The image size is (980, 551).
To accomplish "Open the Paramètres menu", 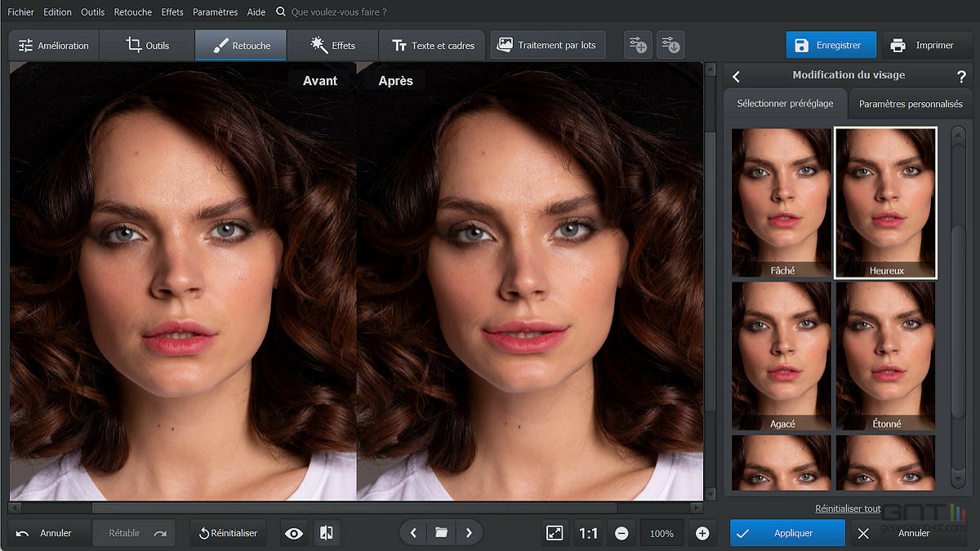I will pyautogui.click(x=216, y=12).
